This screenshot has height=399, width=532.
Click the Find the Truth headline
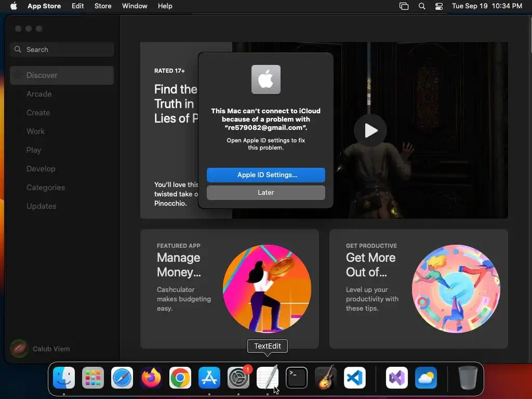tap(176, 104)
